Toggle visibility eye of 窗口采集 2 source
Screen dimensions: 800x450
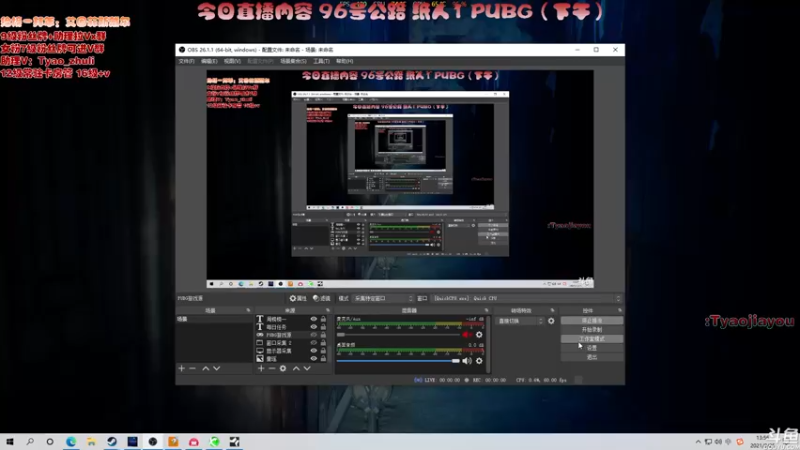314,343
